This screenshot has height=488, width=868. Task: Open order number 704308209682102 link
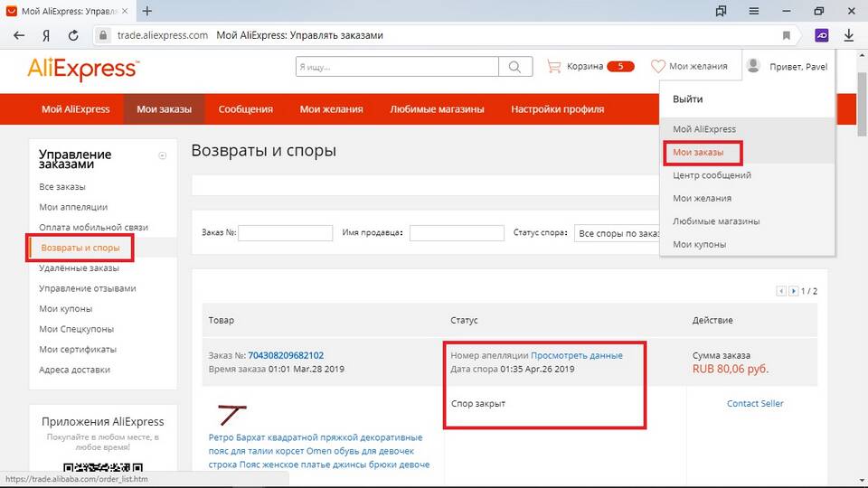pyautogui.click(x=286, y=355)
